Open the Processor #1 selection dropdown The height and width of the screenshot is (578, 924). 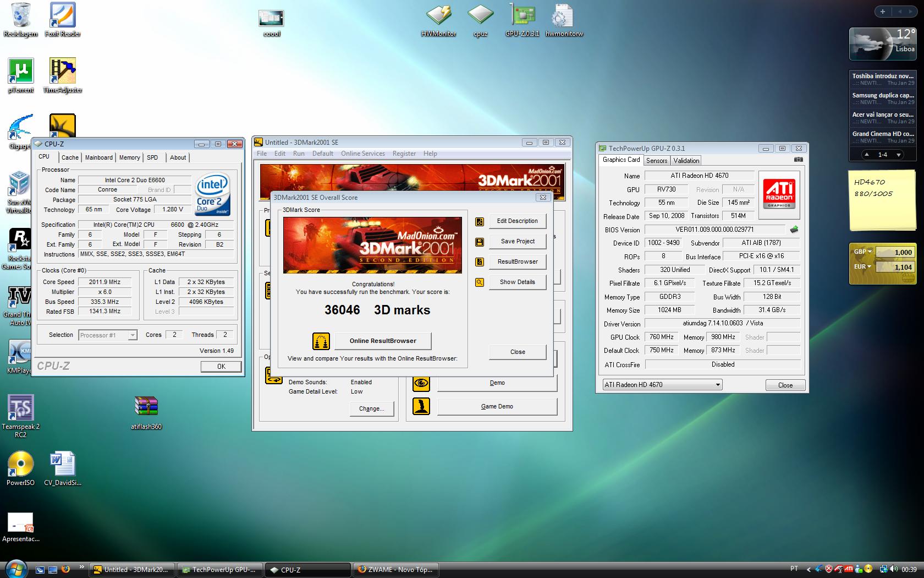(108, 335)
